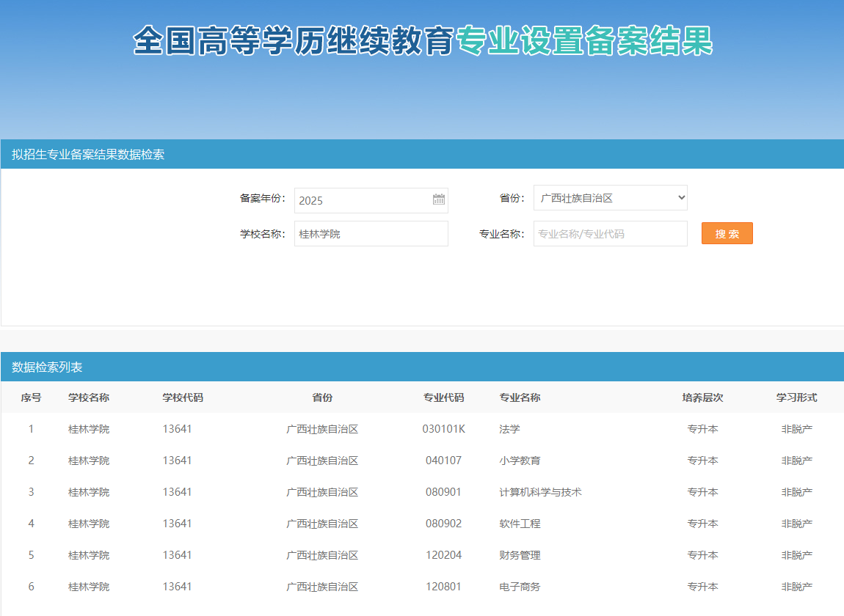
Task: Focus the 专业名称 search input field
Action: point(610,234)
